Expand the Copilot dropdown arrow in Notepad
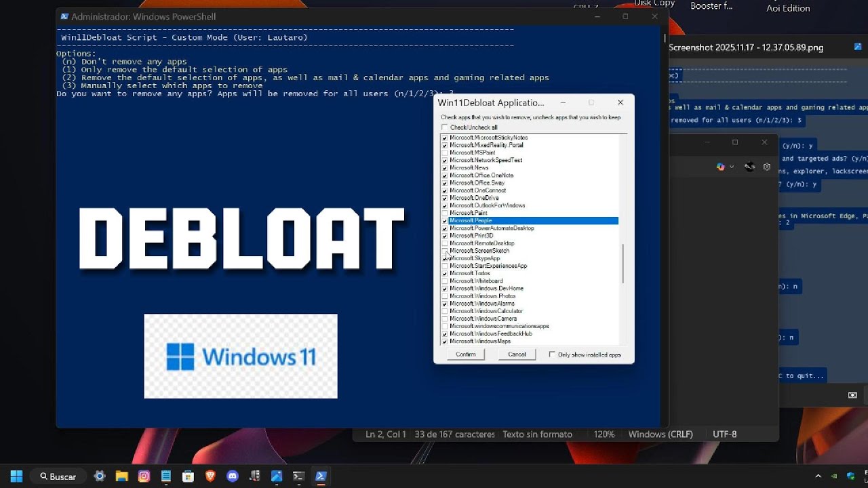 click(x=732, y=167)
